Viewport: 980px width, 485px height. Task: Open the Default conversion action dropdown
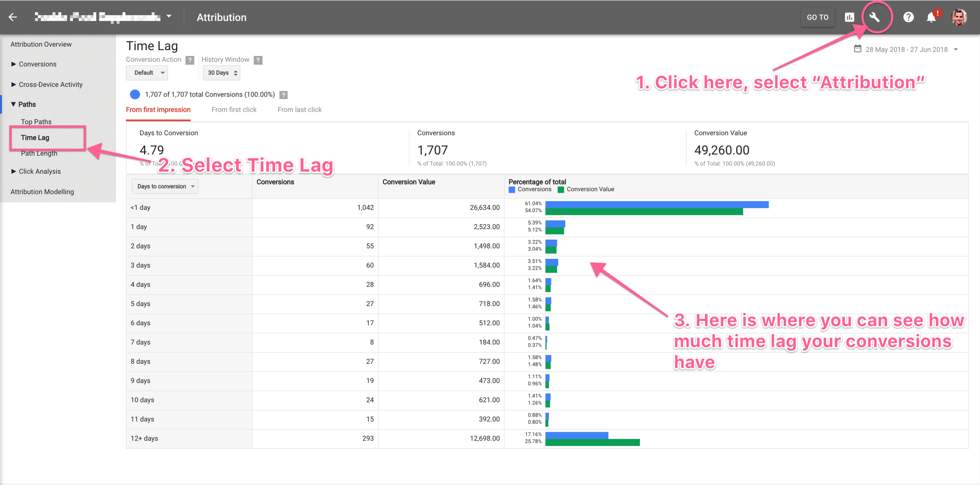pos(147,73)
